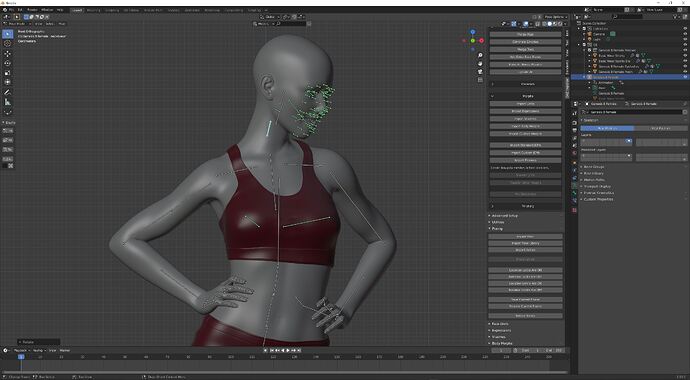Select the 3D Cursor tool
The width and height of the screenshot is (690, 380).
pos(7,44)
